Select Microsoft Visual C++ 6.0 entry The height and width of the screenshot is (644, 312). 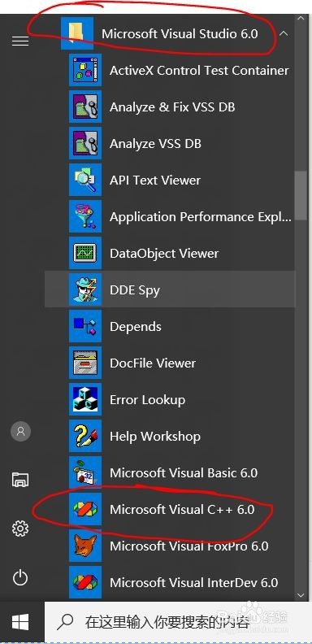click(x=170, y=509)
